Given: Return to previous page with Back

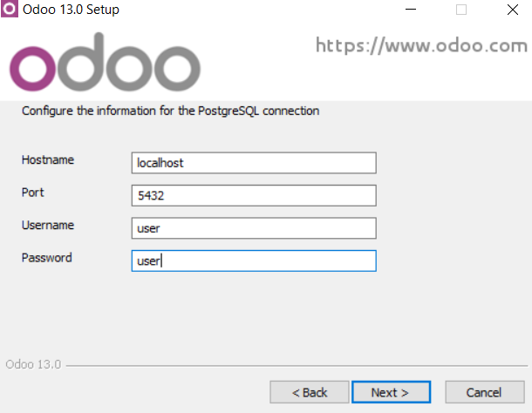Looking at the screenshot, I should [x=310, y=392].
